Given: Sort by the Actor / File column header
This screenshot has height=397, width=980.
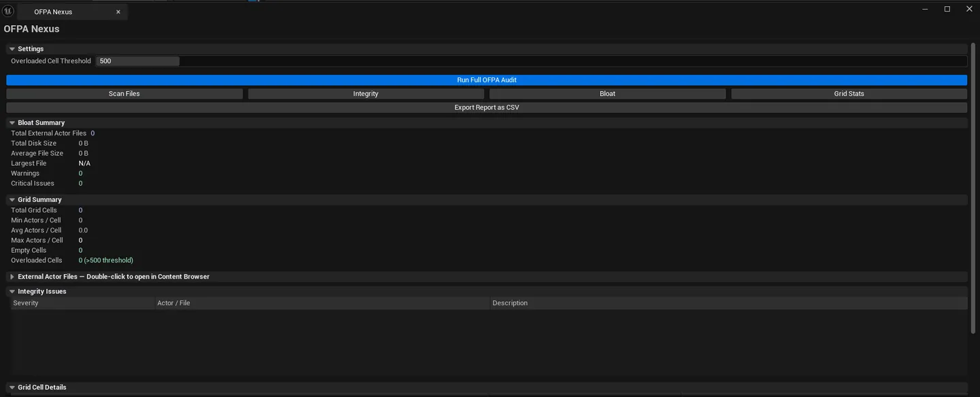Looking at the screenshot, I should pyautogui.click(x=323, y=303).
